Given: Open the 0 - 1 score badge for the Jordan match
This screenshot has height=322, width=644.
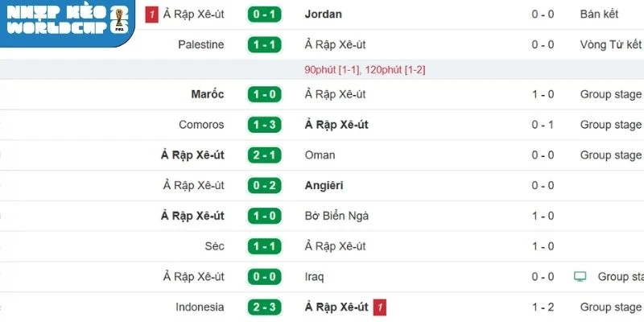Looking at the screenshot, I should pyautogui.click(x=264, y=14).
